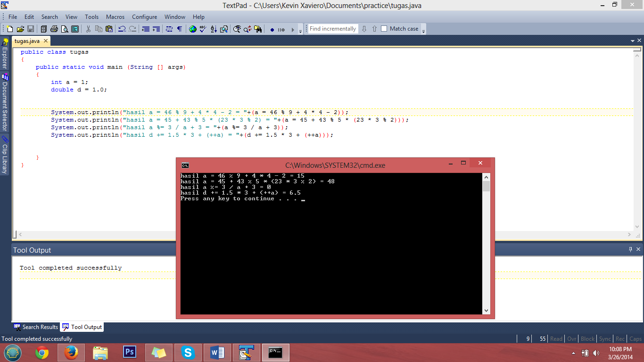
Task: Find next occurrence with the down arrow
Action: 364,29
